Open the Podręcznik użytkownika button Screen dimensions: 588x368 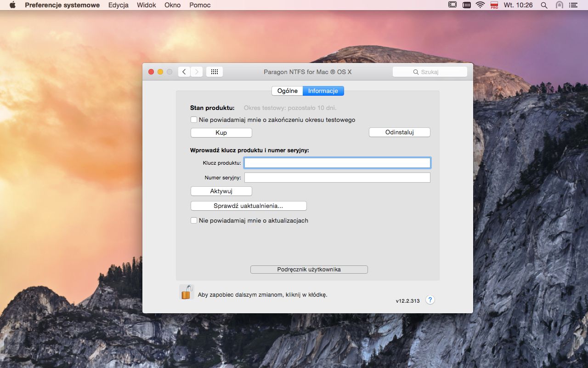309,270
